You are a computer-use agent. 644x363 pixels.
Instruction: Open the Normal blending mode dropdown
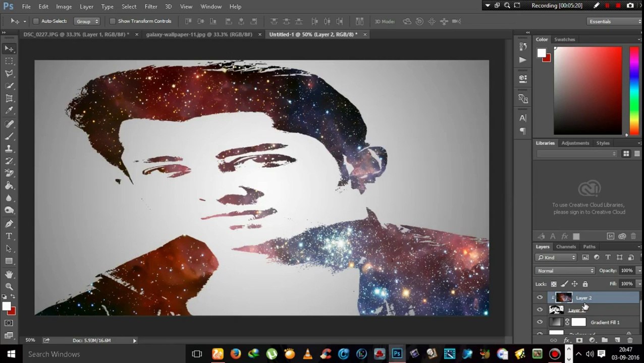[x=565, y=271]
